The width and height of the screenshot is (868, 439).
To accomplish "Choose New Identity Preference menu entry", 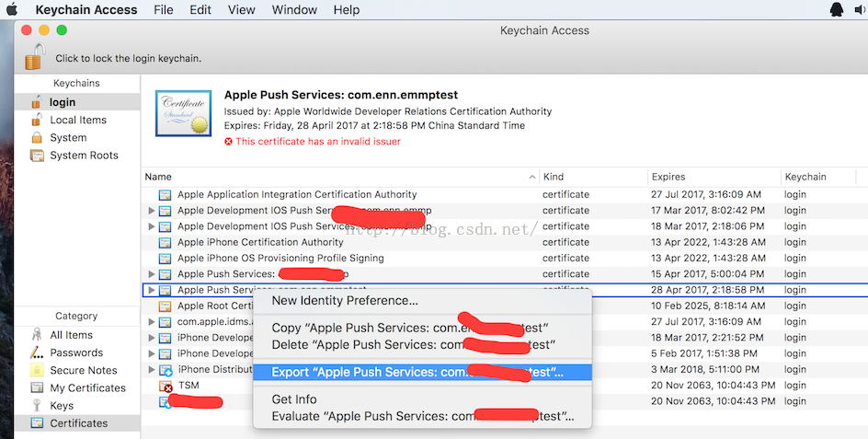I will click(x=345, y=300).
